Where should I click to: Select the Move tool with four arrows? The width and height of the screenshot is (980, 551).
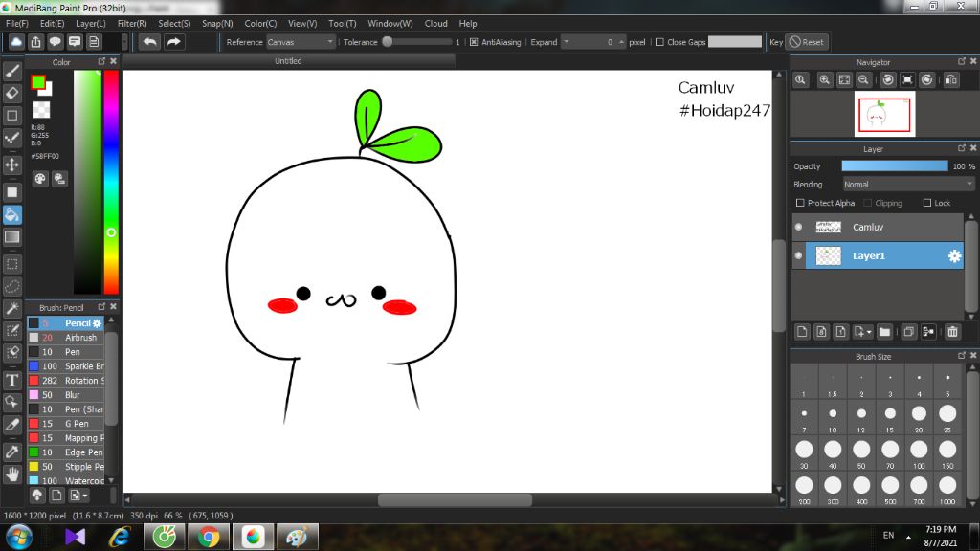[x=11, y=165]
